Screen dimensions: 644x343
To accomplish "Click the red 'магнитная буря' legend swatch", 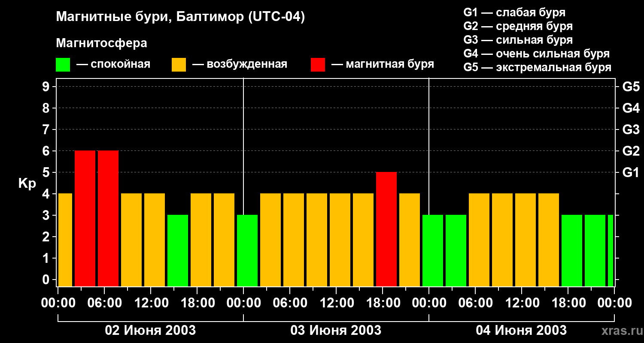I will pyautogui.click(x=318, y=65).
